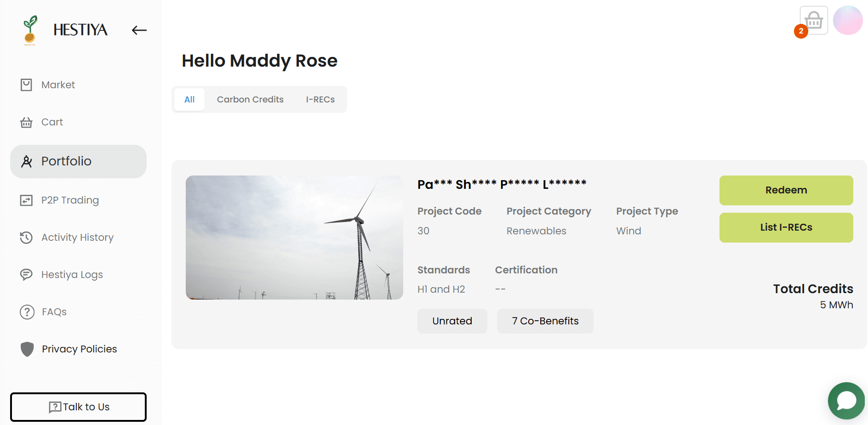Click the wind turbine project thumbnail
The width and height of the screenshot is (868, 425).
294,238
